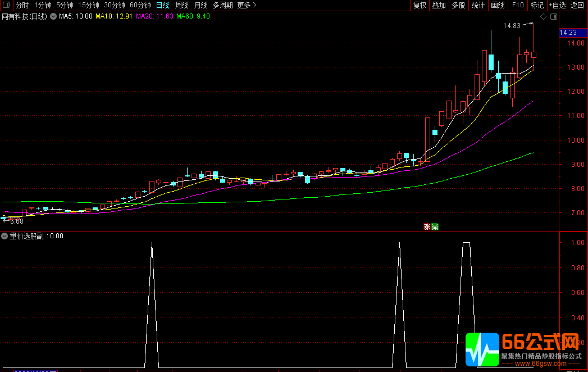
Task: Click the 张 marker icon under chart
Action: (x=427, y=227)
